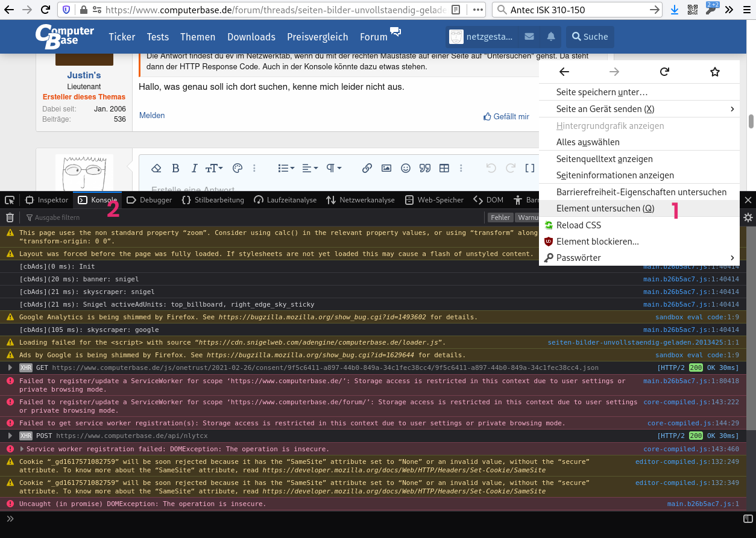The width and height of the screenshot is (756, 538).
Task: Select Reload CSS in context menu
Action: (x=639, y=225)
